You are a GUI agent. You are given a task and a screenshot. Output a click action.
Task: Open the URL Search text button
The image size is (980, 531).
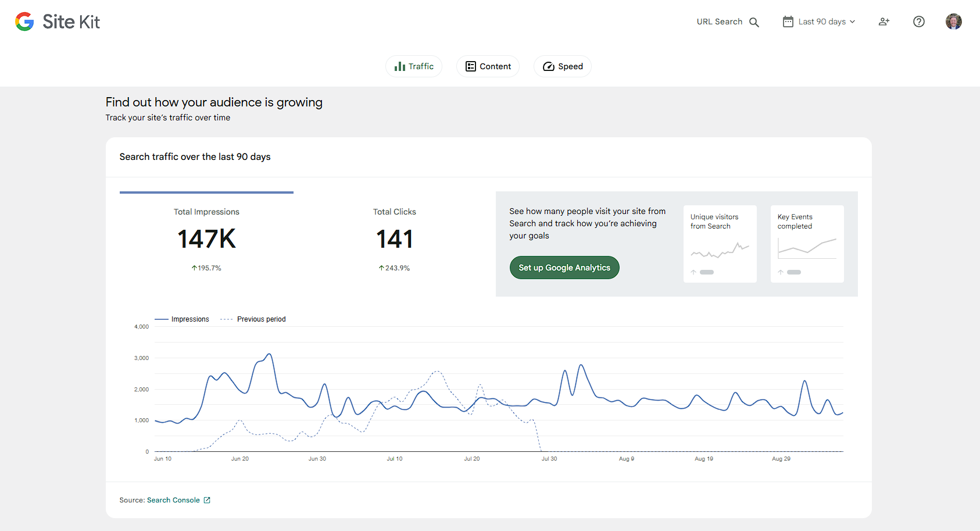pyautogui.click(x=719, y=22)
